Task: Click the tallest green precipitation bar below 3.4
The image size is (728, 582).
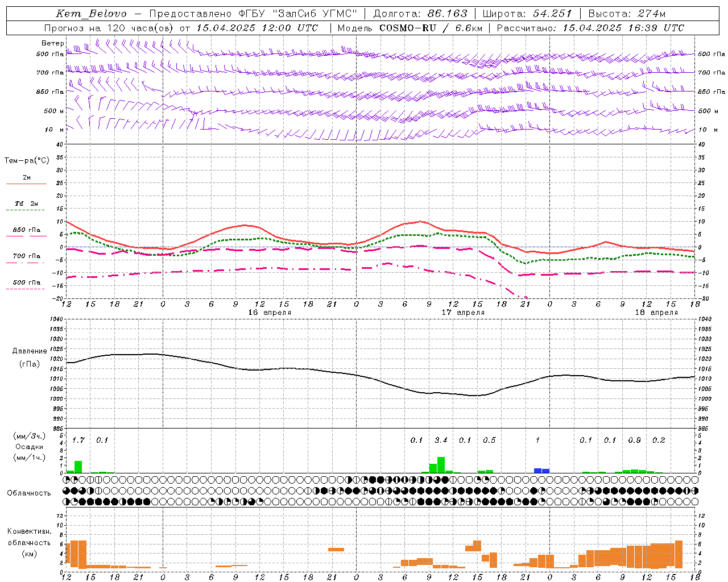Action: tap(441, 465)
